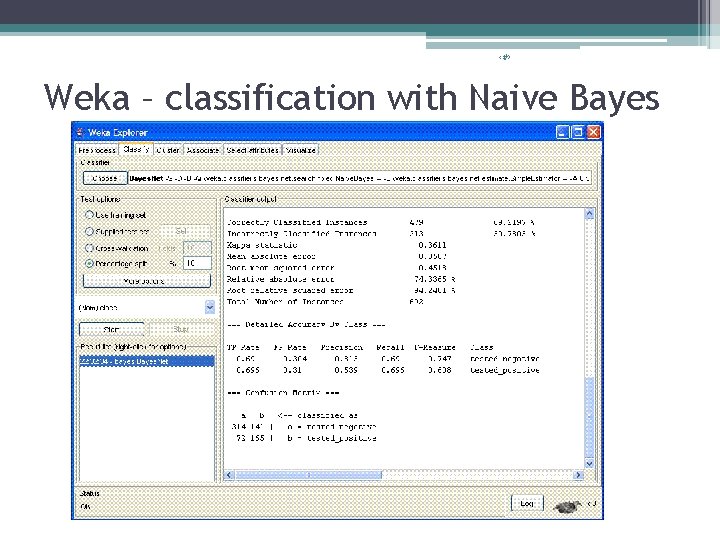Click the Start button
Image resolution: width=720 pixels, height=540 pixels.
click(x=112, y=329)
